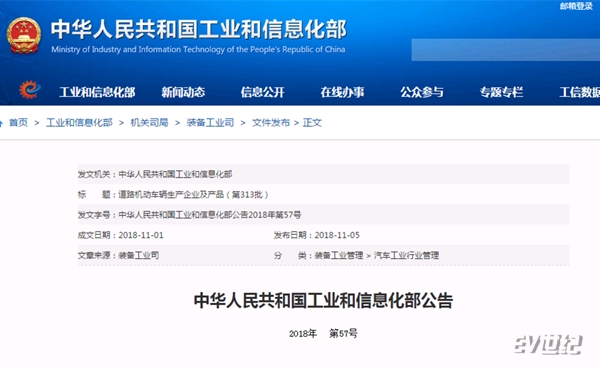Open the 专题专栏 menu item
The height and width of the screenshot is (369, 600).
pos(501,92)
